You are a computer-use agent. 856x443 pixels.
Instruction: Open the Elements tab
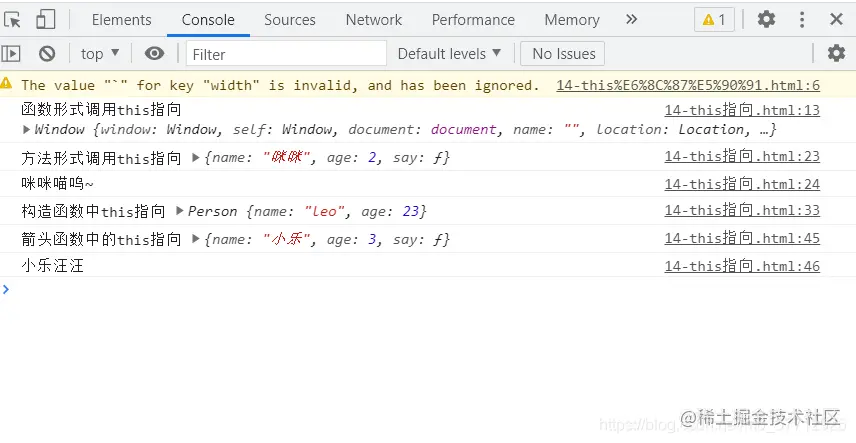point(121,20)
